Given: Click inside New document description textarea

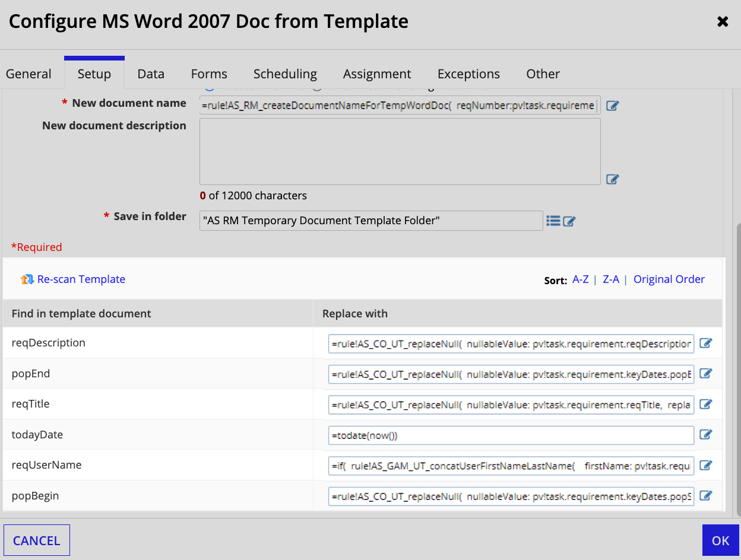Looking at the screenshot, I should (400, 151).
